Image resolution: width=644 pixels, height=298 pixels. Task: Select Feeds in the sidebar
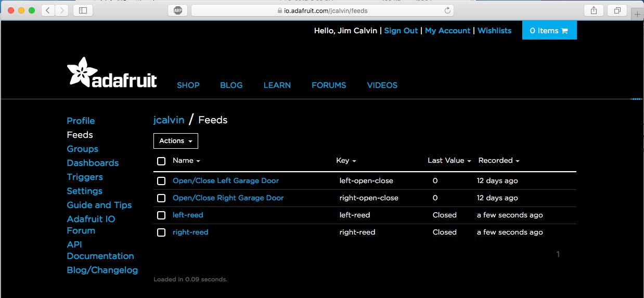[x=80, y=135]
